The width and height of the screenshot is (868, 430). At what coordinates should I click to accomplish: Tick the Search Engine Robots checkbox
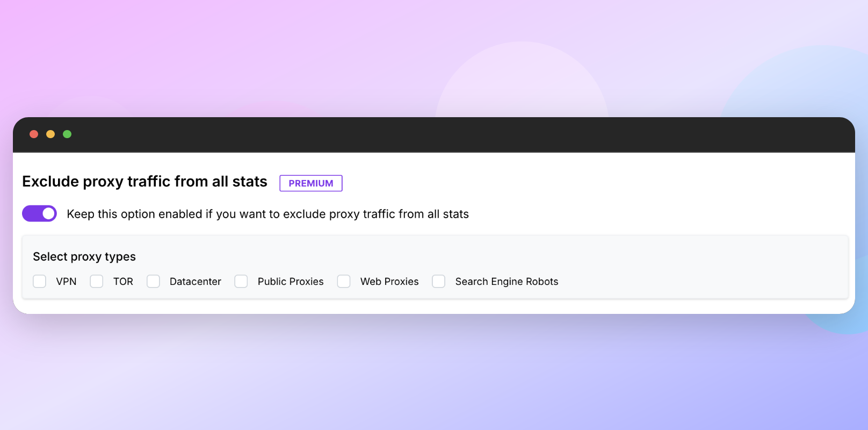click(x=439, y=281)
